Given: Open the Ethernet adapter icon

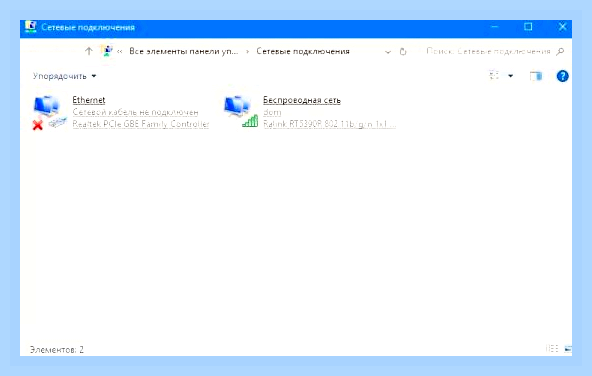Looking at the screenshot, I should [x=49, y=112].
